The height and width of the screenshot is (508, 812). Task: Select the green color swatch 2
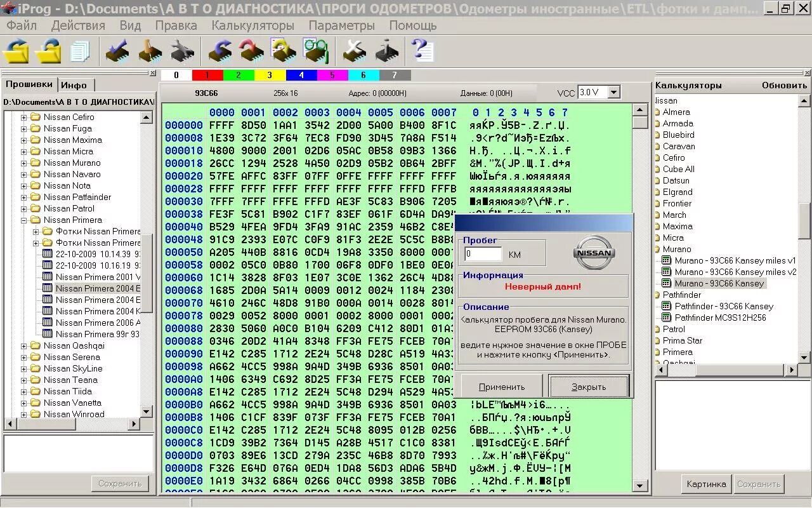[239, 75]
